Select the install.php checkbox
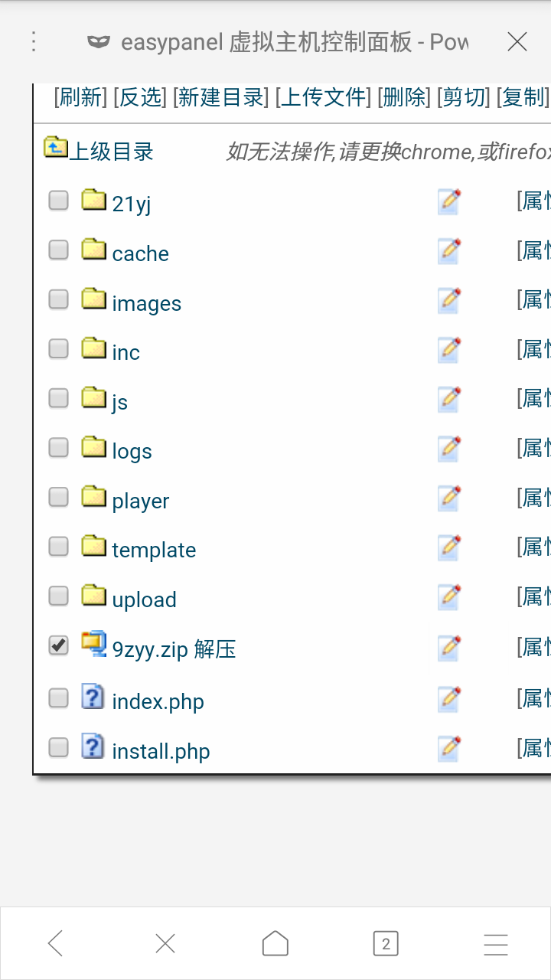 (58, 746)
